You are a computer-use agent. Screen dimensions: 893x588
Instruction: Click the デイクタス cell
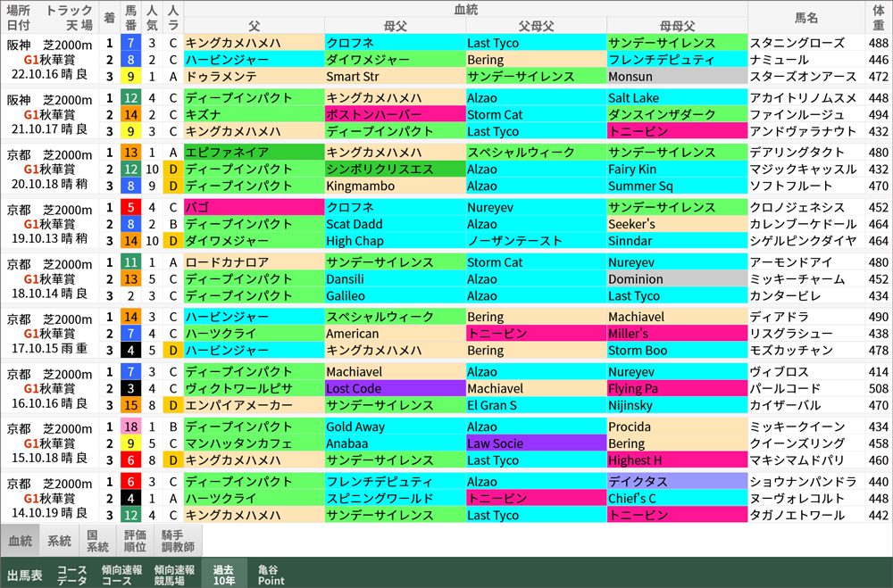pos(677,482)
